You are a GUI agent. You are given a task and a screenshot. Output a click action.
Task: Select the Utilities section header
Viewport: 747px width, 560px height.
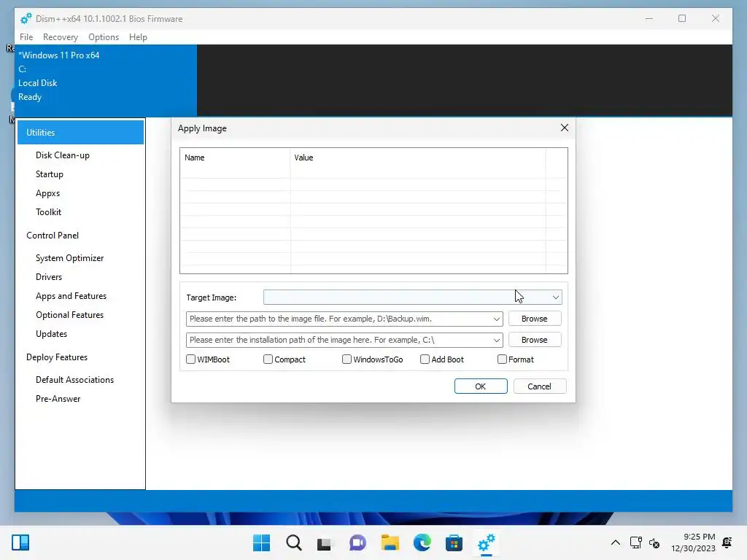pyautogui.click(x=80, y=133)
